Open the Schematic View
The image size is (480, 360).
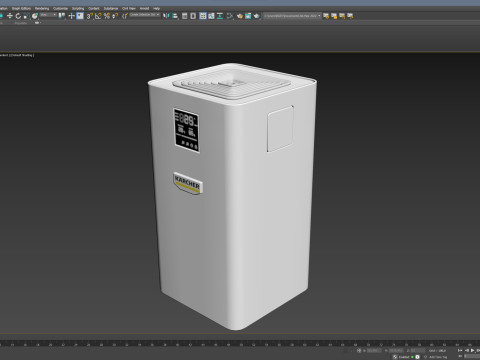[x=220, y=16]
